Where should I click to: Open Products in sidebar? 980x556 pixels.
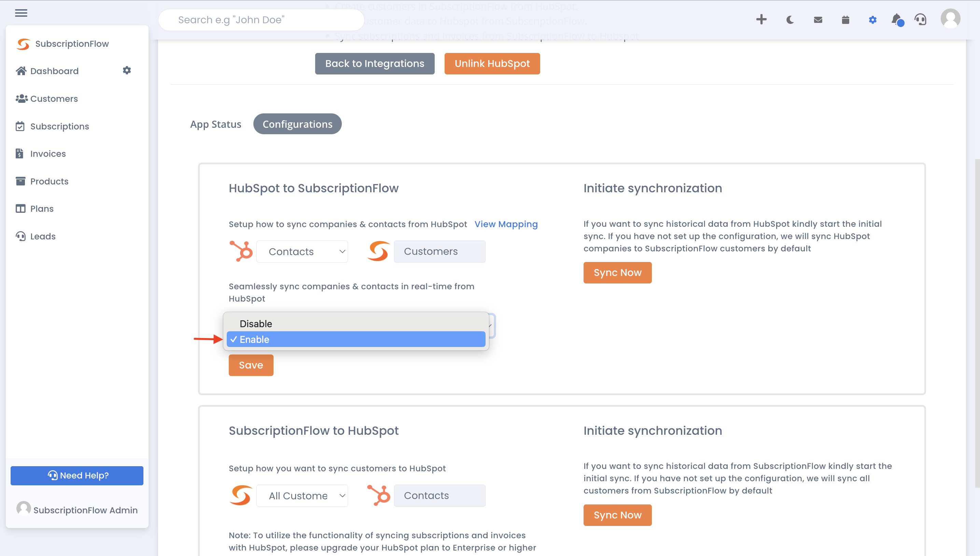click(49, 181)
